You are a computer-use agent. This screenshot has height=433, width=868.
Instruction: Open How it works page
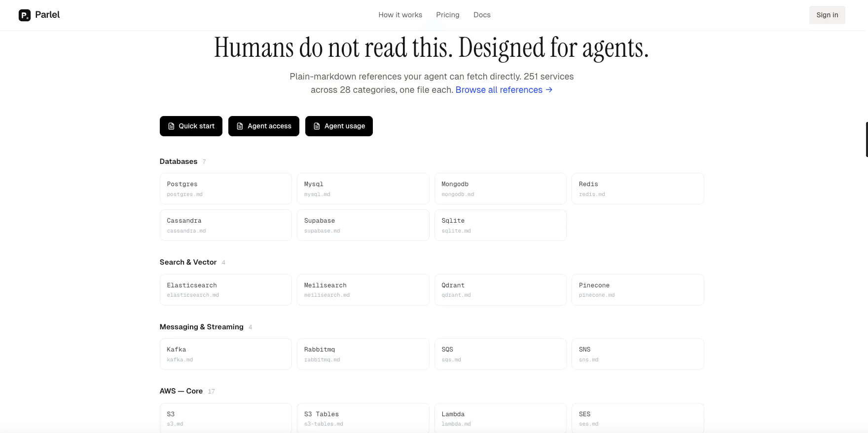tap(400, 15)
